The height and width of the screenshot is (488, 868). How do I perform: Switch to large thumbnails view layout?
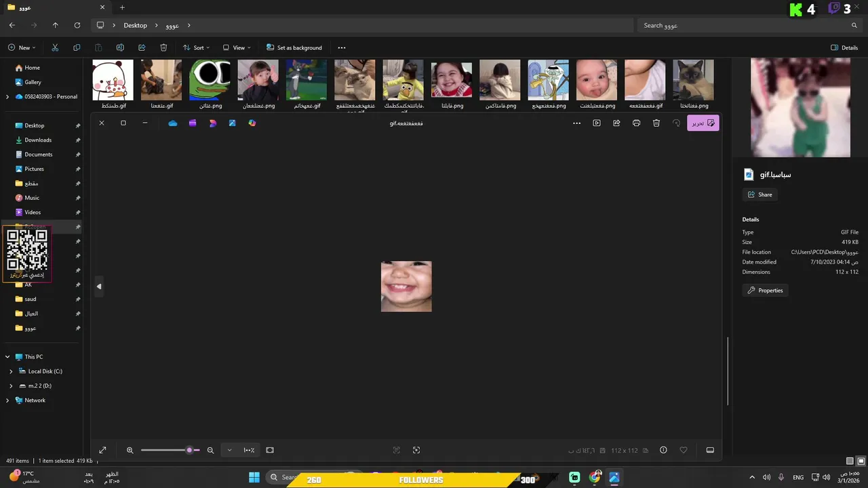point(861,461)
